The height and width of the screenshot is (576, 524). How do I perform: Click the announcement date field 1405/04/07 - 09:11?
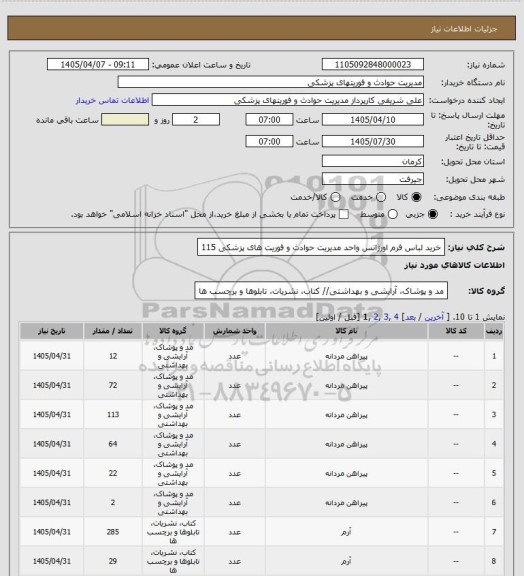[x=98, y=64]
